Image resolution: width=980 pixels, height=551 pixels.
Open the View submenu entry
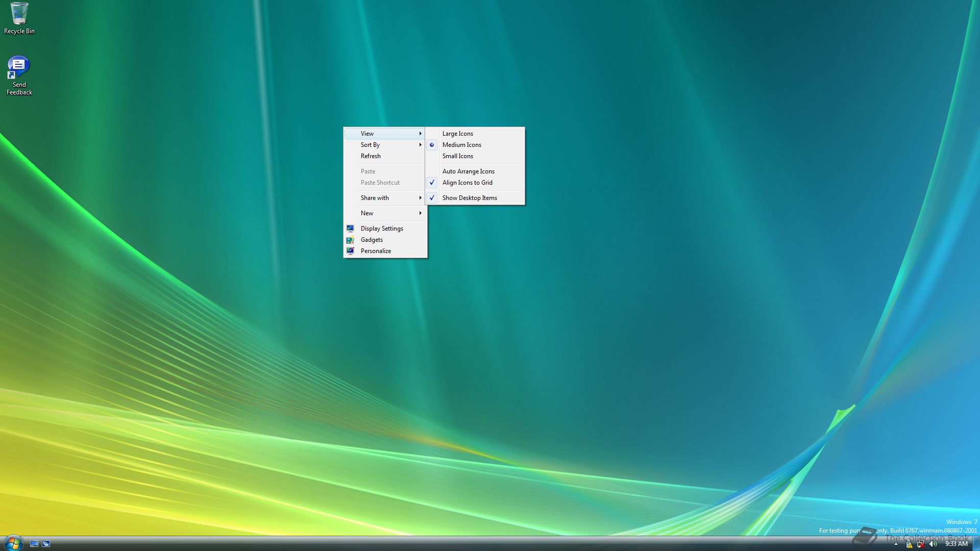[385, 134]
